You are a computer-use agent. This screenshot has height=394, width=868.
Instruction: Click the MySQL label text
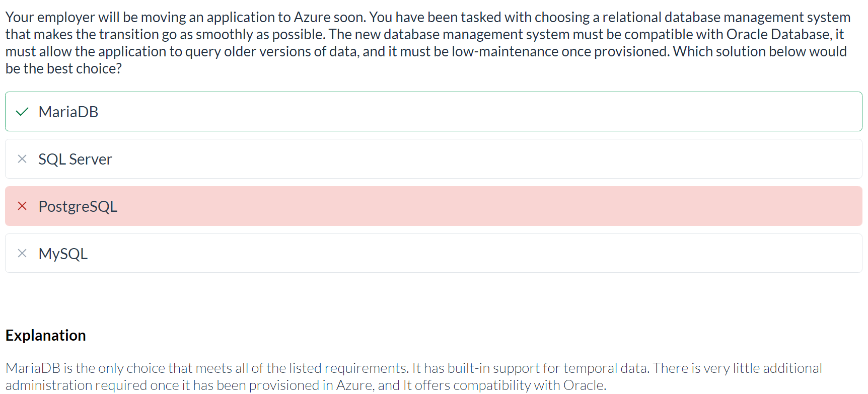[63, 254]
